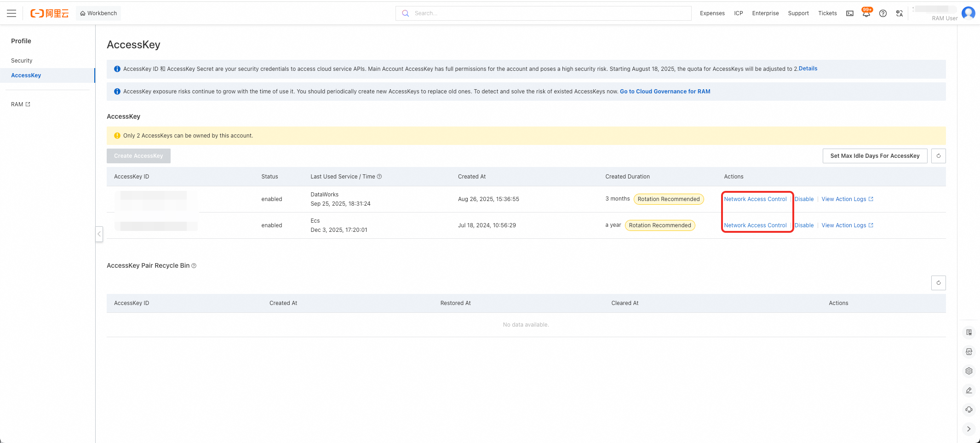Click Rotation Recommended tag in 3 months row
This screenshot has width=980, height=443.
click(x=669, y=199)
